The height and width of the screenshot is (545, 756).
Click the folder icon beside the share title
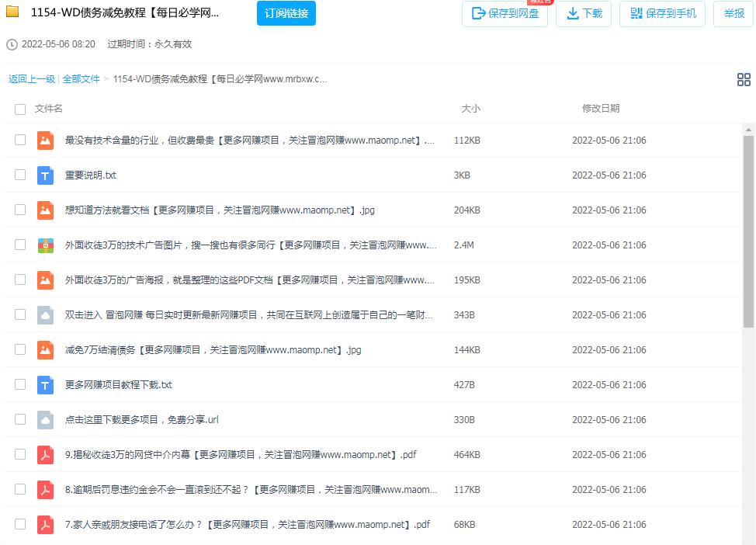pos(12,12)
